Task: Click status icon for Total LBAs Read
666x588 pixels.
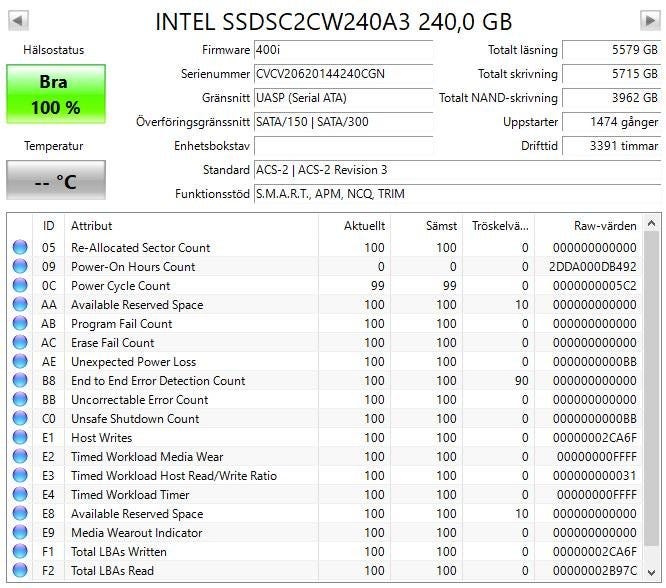Action: (x=20, y=571)
